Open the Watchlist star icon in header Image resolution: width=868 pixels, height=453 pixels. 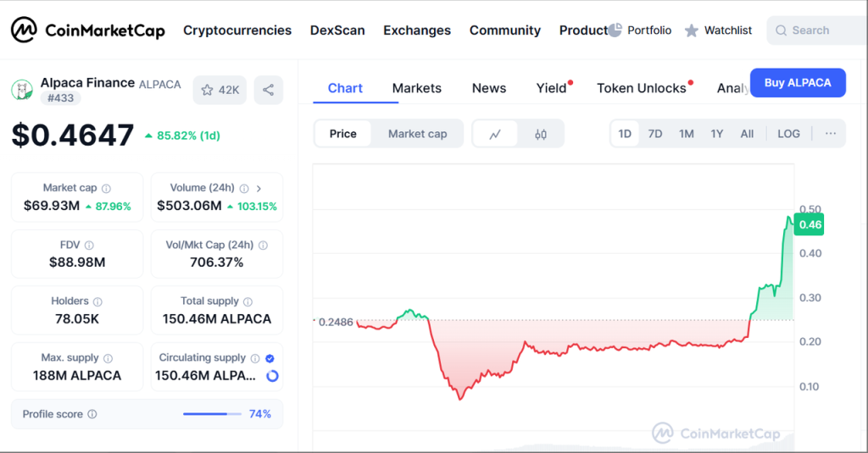pos(692,30)
